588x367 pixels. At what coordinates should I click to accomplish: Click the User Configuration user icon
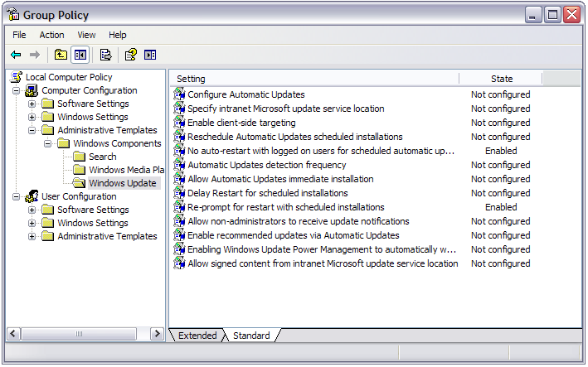click(32, 196)
